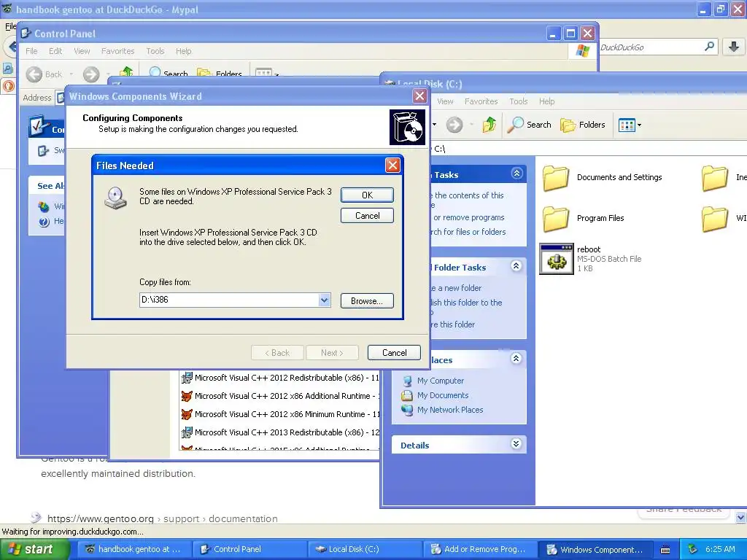This screenshot has width=747, height=560.
Task: Click Cancel in the Files Needed dialog
Action: coord(367,216)
